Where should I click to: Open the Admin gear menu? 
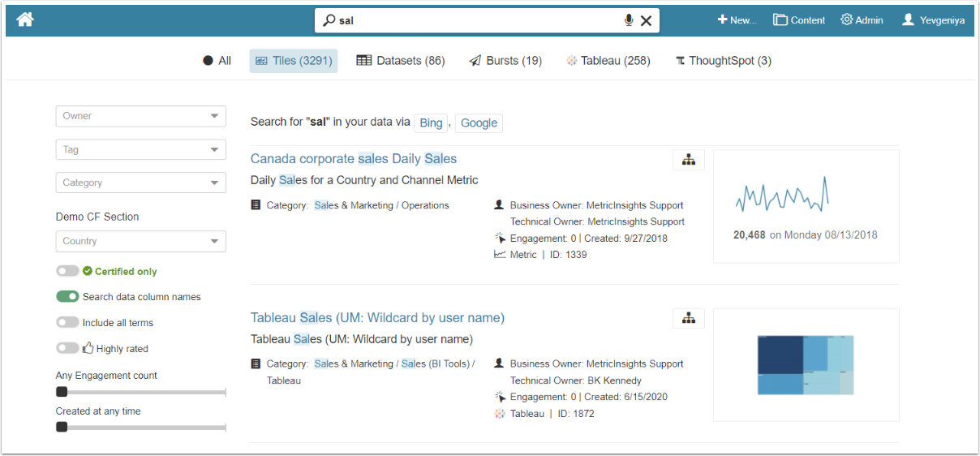pyautogui.click(x=862, y=20)
